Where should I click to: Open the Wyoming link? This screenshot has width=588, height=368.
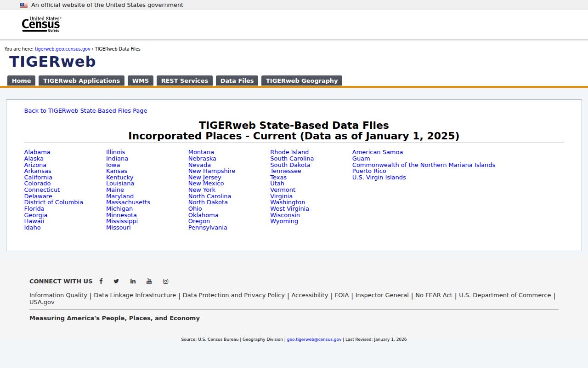coord(284,221)
